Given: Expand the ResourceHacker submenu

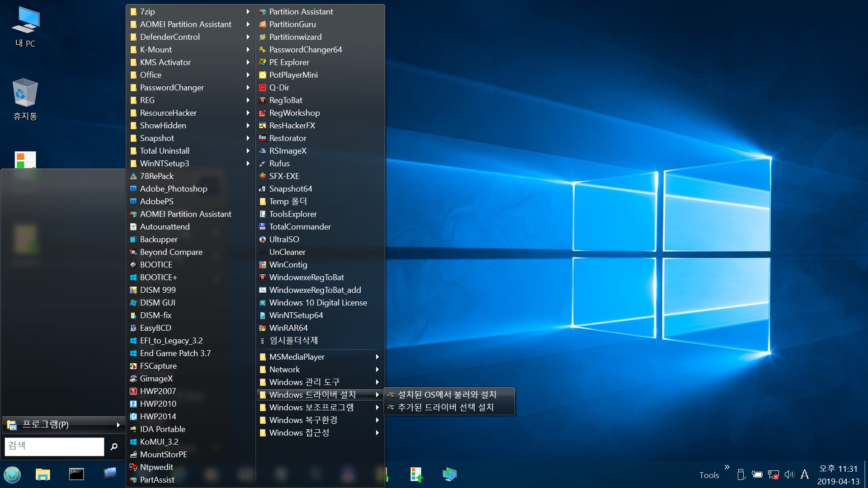Looking at the screenshot, I should (190, 113).
